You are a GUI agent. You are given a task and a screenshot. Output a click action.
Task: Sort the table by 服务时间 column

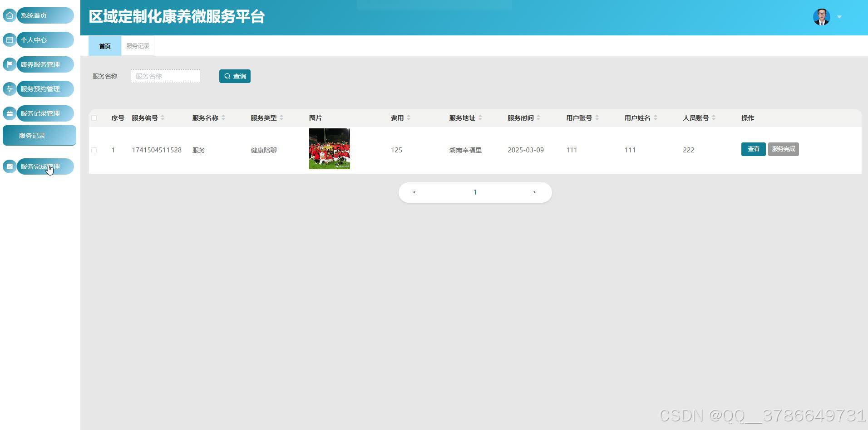pos(538,118)
